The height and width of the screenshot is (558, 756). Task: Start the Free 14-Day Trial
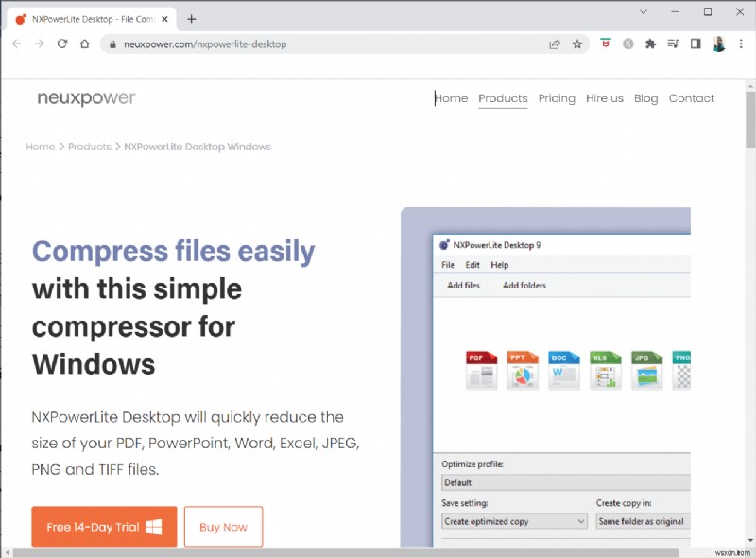(x=104, y=527)
